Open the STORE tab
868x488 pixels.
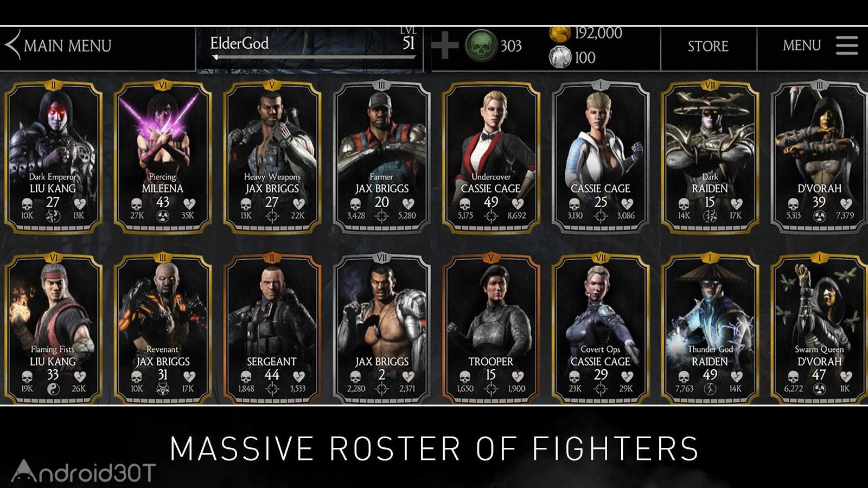pos(708,46)
